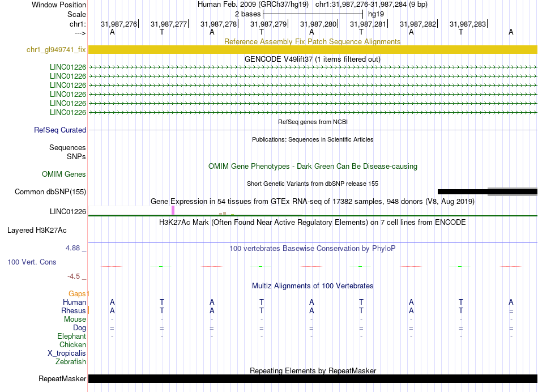Click the GENCODE V49lift37 track title
The width and height of the screenshot is (538, 392).
pyautogui.click(x=312, y=59)
